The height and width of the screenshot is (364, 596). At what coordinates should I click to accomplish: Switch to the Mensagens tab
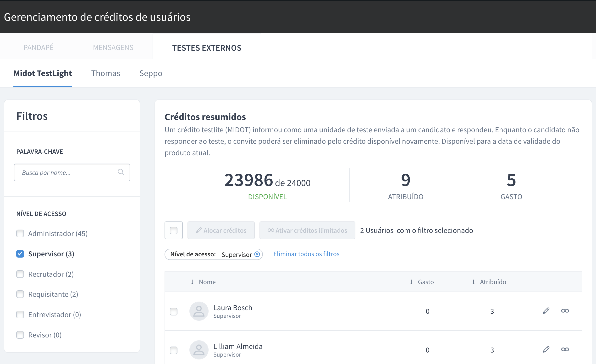[x=113, y=47]
